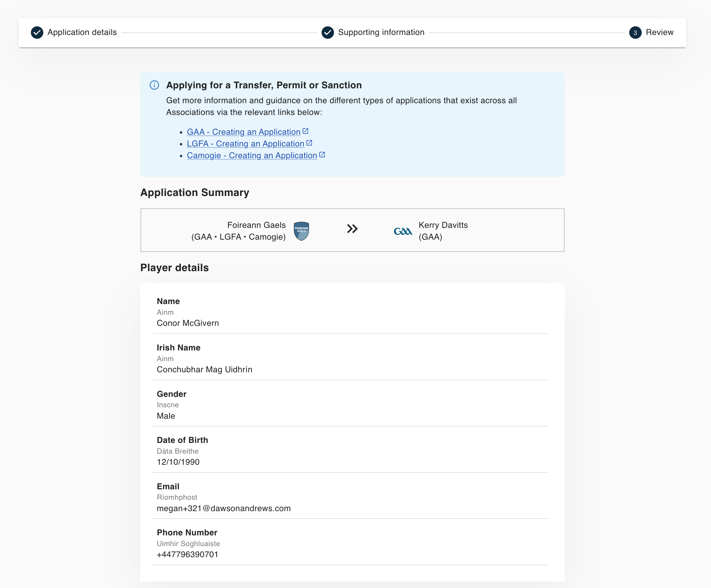
Task: Click the 'Ríomhphost' Irish sublabel
Action: click(177, 497)
